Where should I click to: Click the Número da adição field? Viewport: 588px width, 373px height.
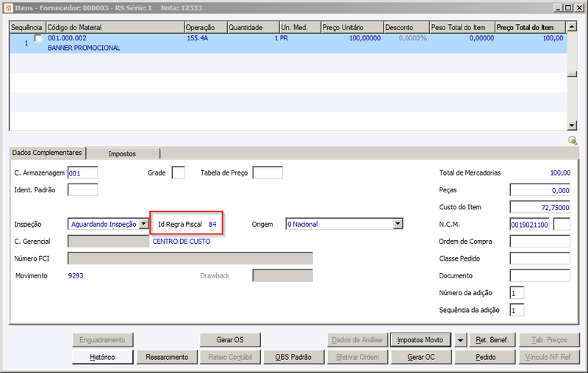click(517, 293)
